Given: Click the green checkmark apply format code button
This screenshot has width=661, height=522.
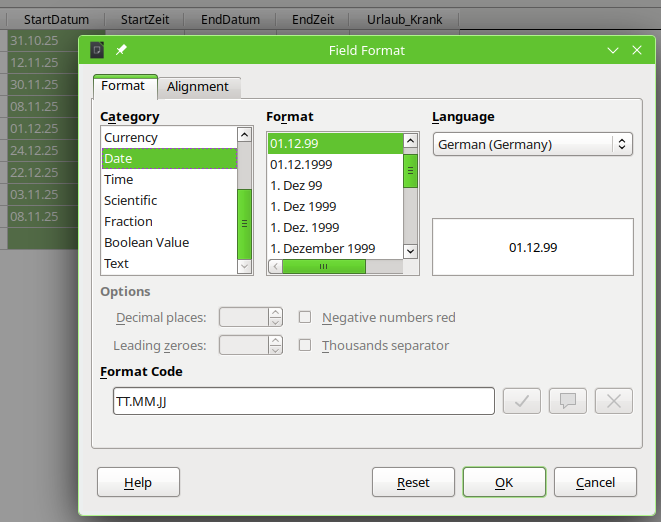Looking at the screenshot, I should click(522, 401).
